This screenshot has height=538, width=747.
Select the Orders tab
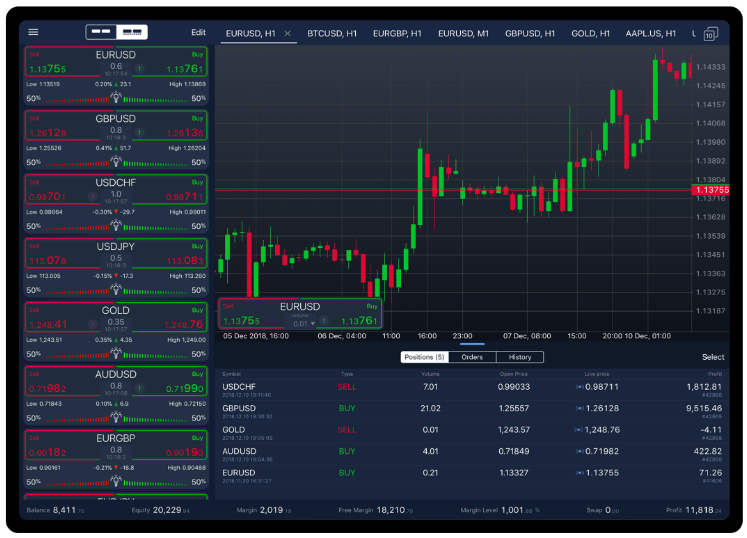pyautogui.click(x=472, y=357)
